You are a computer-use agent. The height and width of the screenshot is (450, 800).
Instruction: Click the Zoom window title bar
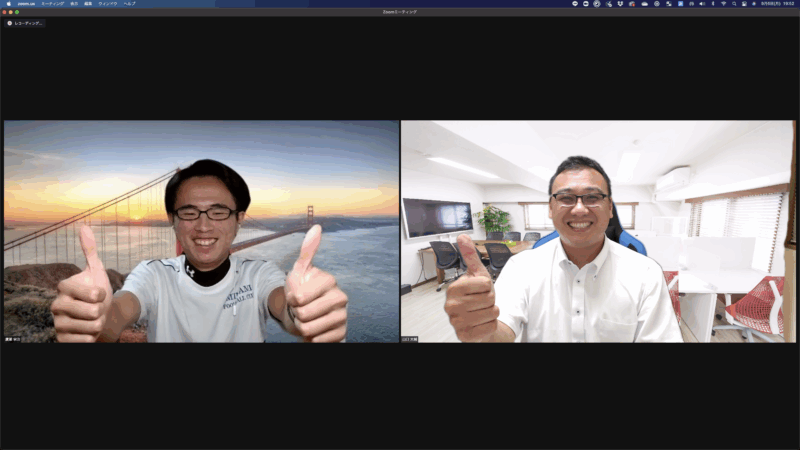[400, 11]
